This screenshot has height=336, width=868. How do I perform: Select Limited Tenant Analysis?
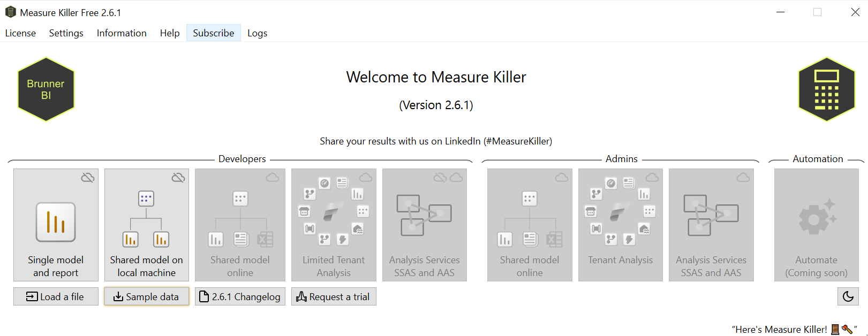[x=334, y=225]
